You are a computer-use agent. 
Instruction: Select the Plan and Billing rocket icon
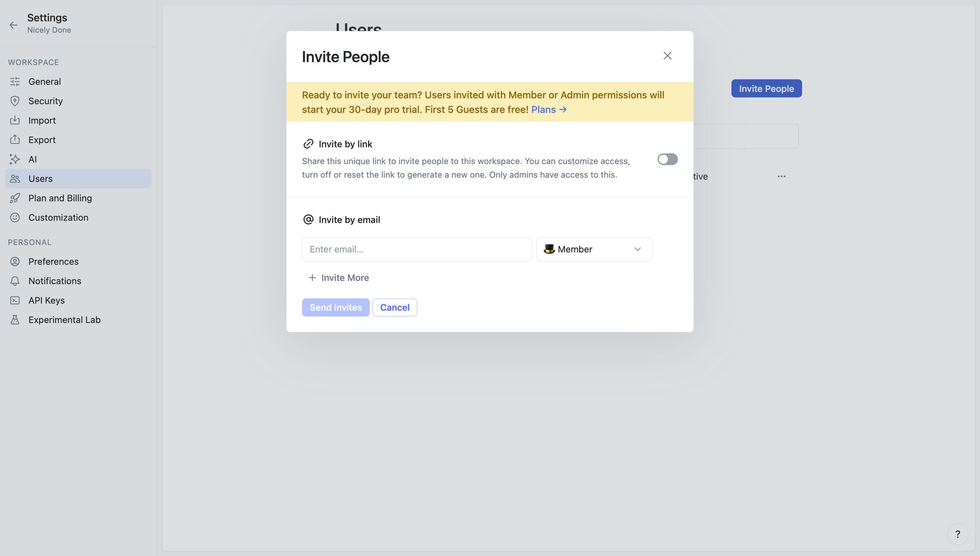(x=15, y=198)
